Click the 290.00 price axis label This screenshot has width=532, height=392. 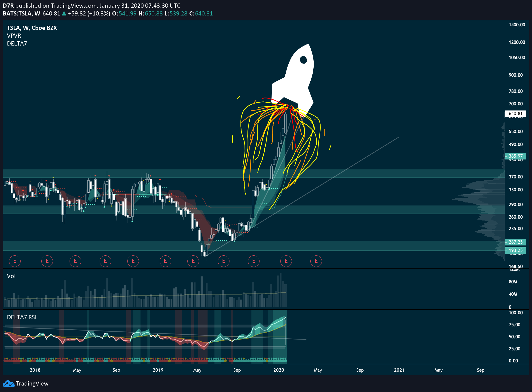(x=516, y=205)
